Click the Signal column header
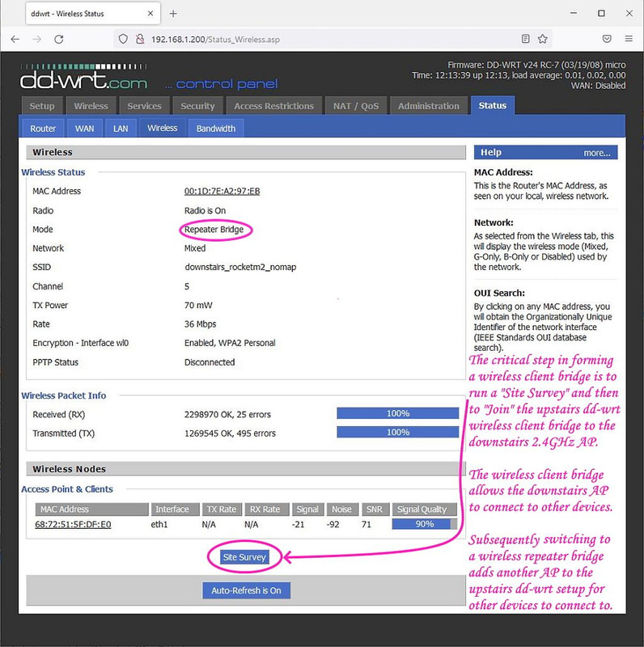 pos(307,510)
